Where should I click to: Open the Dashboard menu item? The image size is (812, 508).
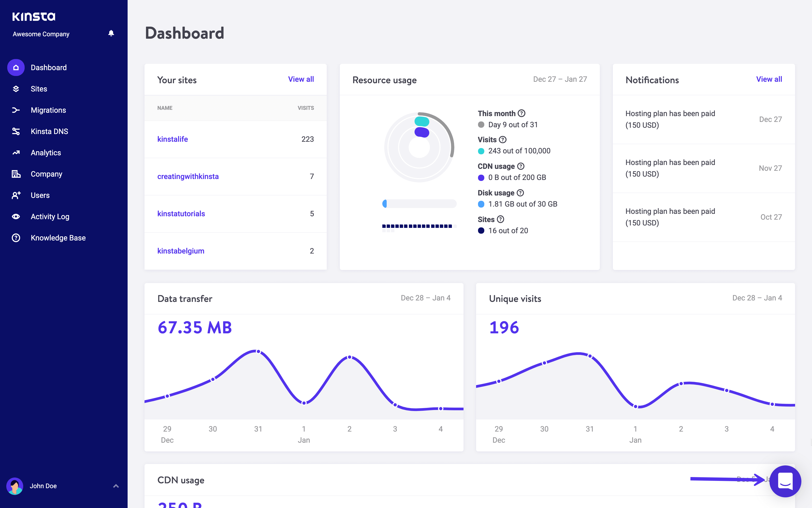click(x=49, y=67)
